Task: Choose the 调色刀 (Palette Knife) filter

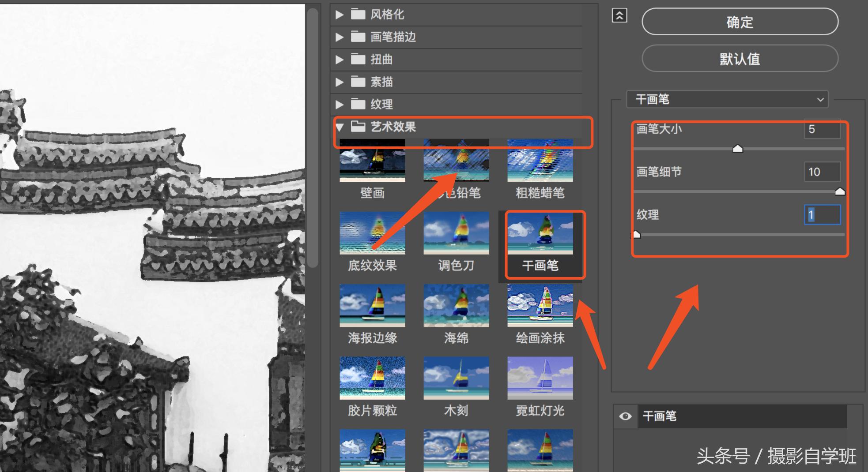Action: click(x=456, y=233)
